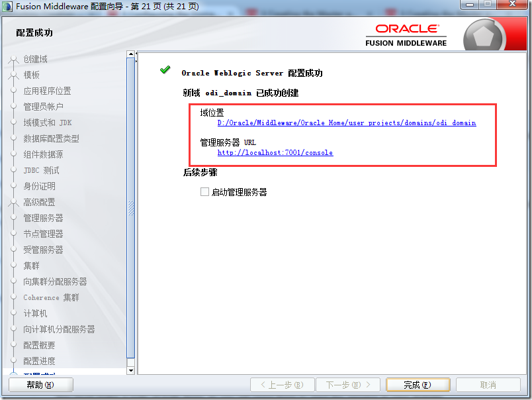Click the green success checkmark icon
Viewport: 532px width, 400px height.
click(x=165, y=70)
